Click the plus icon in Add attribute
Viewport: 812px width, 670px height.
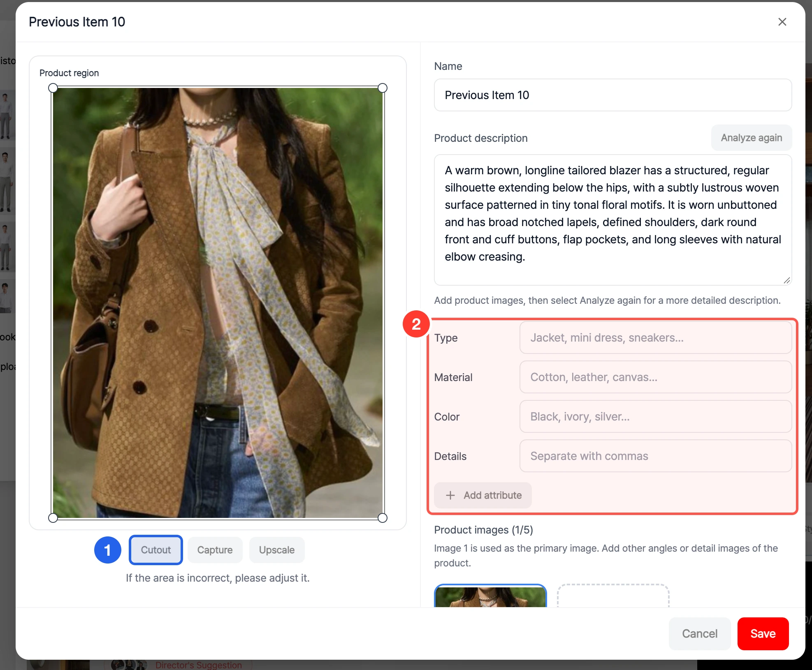coord(450,495)
